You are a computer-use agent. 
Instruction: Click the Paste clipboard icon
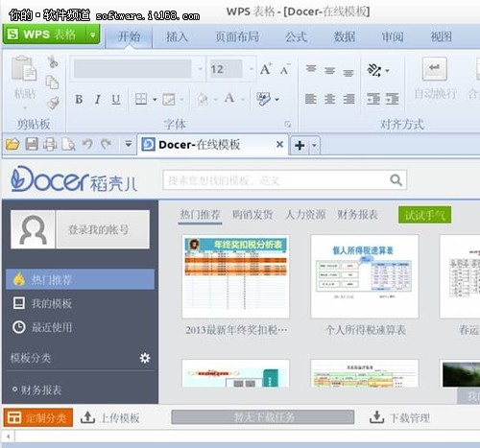24,68
